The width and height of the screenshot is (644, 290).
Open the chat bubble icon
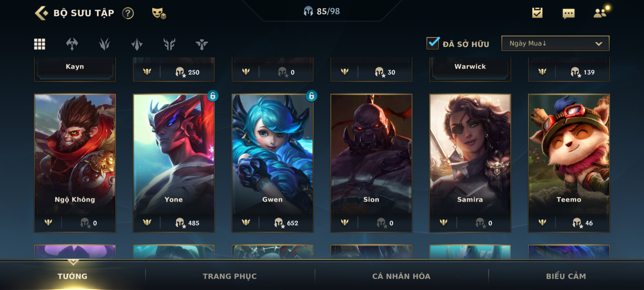click(x=569, y=13)
